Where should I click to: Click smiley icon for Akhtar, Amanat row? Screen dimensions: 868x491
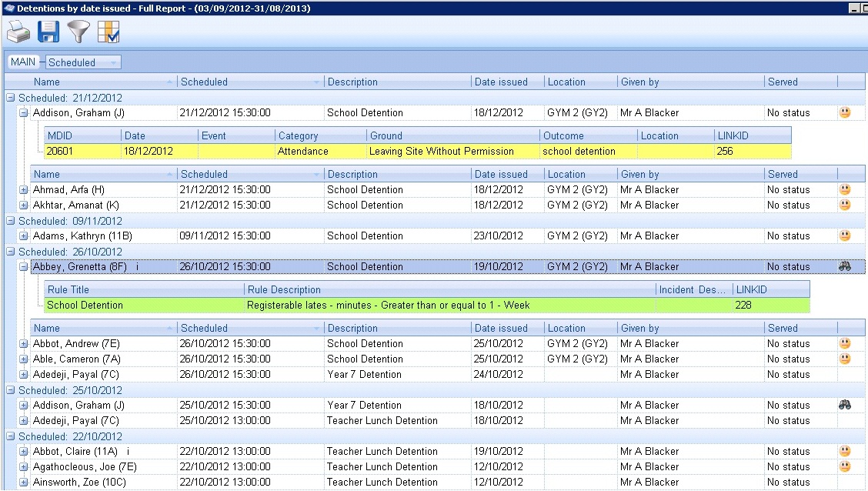[x=845, y=205]
